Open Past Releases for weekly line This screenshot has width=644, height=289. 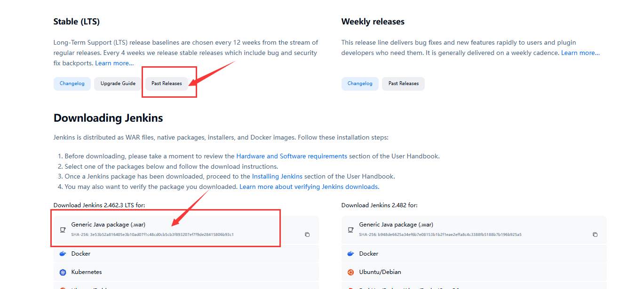pos(403,84)
